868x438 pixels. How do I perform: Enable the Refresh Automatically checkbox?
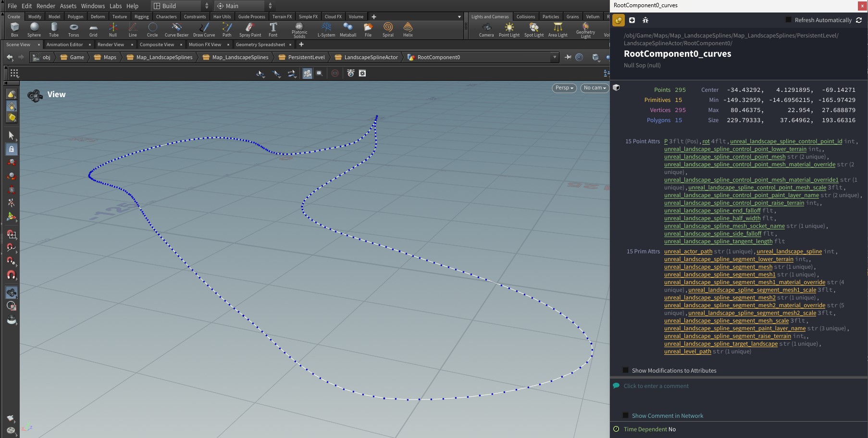click(788, 20)
